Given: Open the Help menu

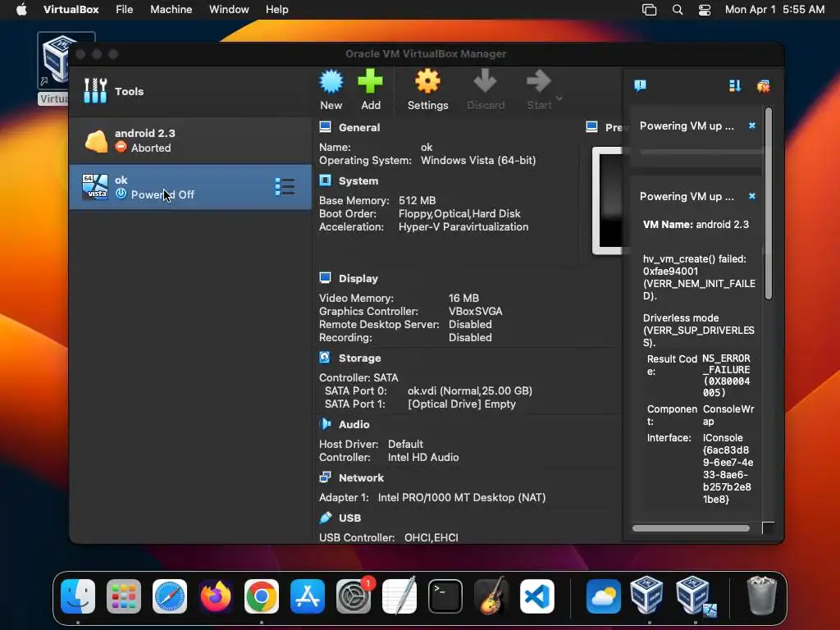Looking at the screenshot, I should (x=277, y=9).
